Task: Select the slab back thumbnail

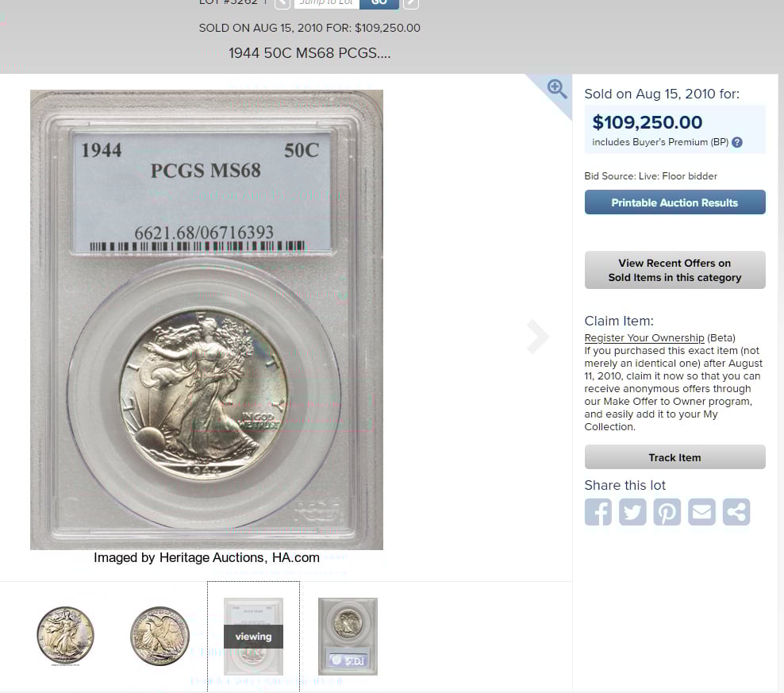Action: [348, 637]
